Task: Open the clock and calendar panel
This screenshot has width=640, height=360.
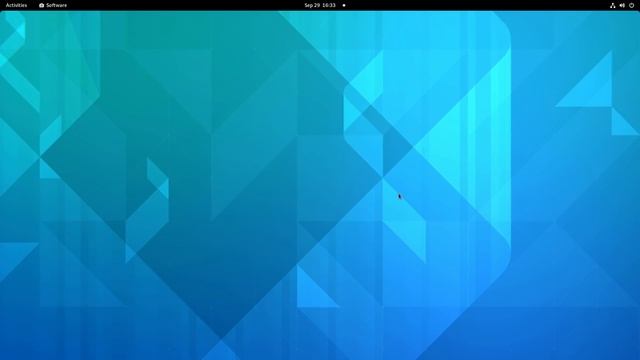Action: tap(320, 5)
